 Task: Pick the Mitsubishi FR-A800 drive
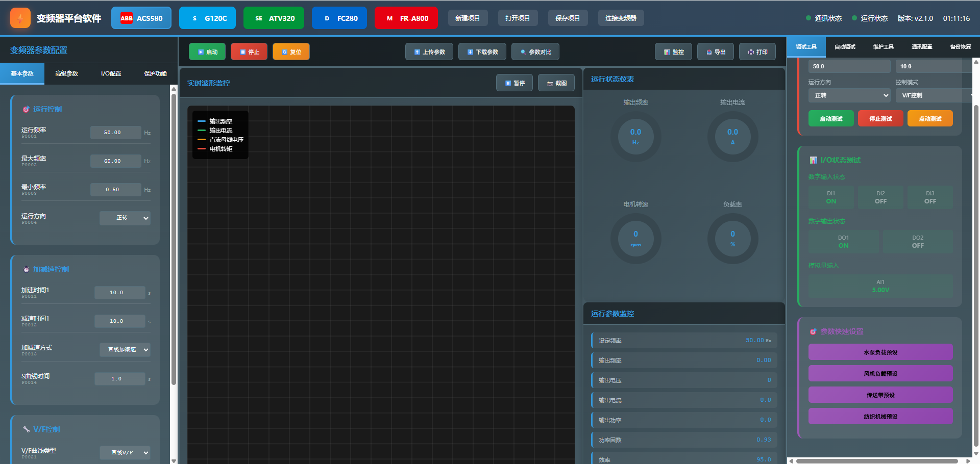tap(406, 18)
